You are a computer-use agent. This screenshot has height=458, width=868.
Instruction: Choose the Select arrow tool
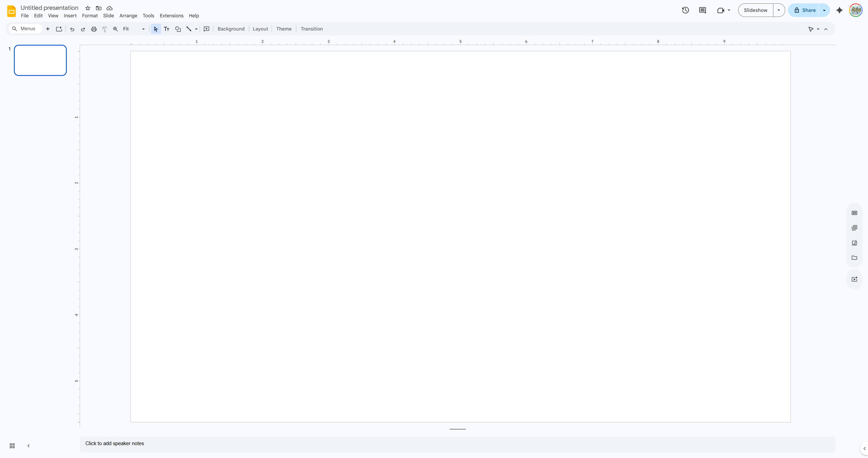click(156, 29)
